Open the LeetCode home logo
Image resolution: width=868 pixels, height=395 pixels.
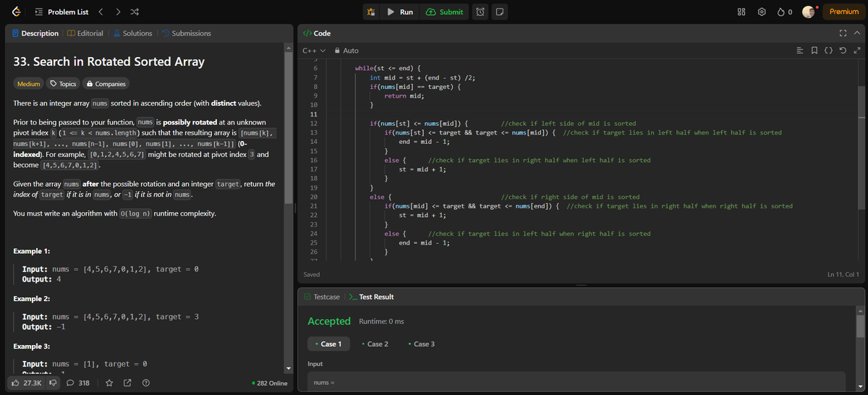click(x=16, y=12)
